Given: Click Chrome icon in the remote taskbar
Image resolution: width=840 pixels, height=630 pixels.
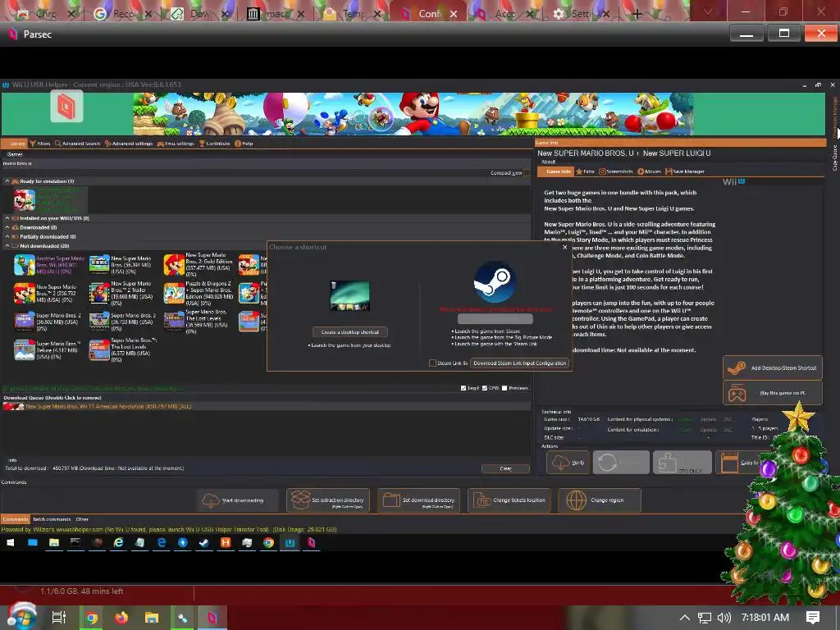Looking at the screenshot, I should tap(268, 543).
